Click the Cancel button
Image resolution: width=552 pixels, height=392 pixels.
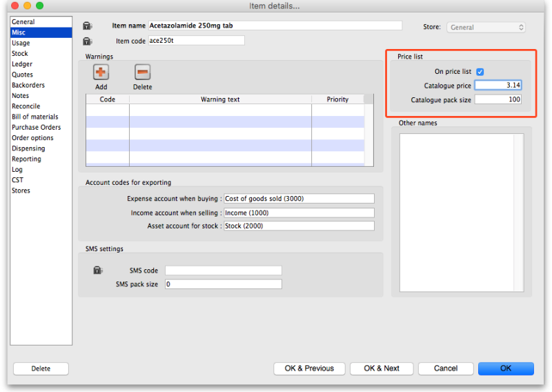pyautogui.click(x=445, y=369)
